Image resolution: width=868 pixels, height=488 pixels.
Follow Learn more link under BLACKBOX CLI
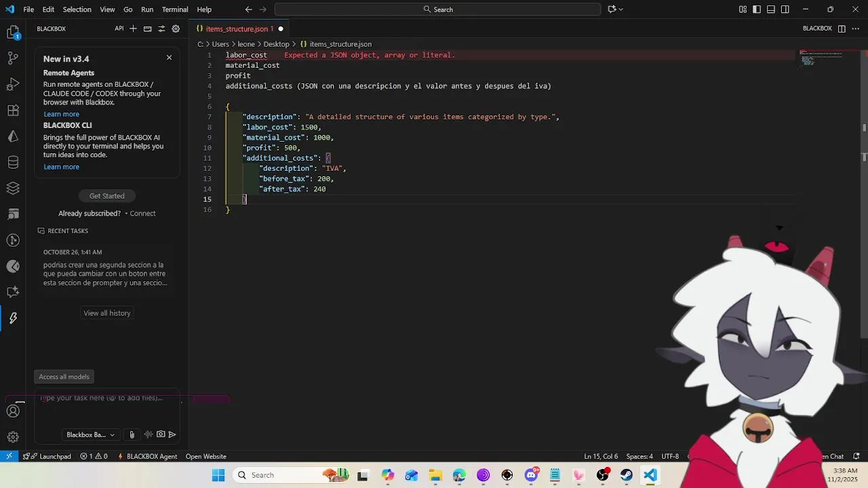(x=61, y=167)
